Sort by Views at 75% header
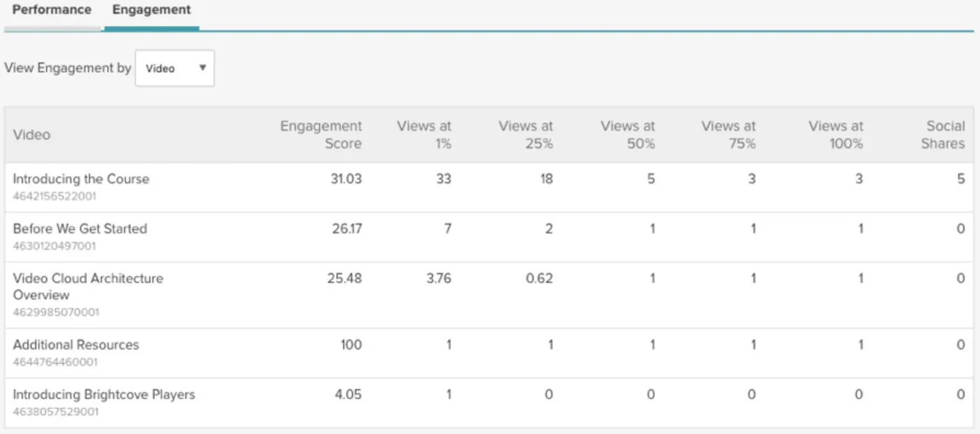The image size is (980, 434). 729,134
